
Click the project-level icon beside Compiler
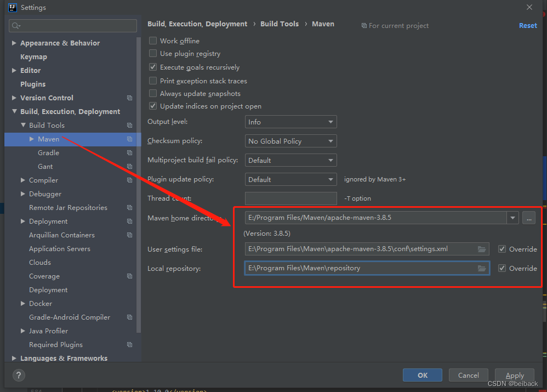pyautogui.click(x=129, y=180)
